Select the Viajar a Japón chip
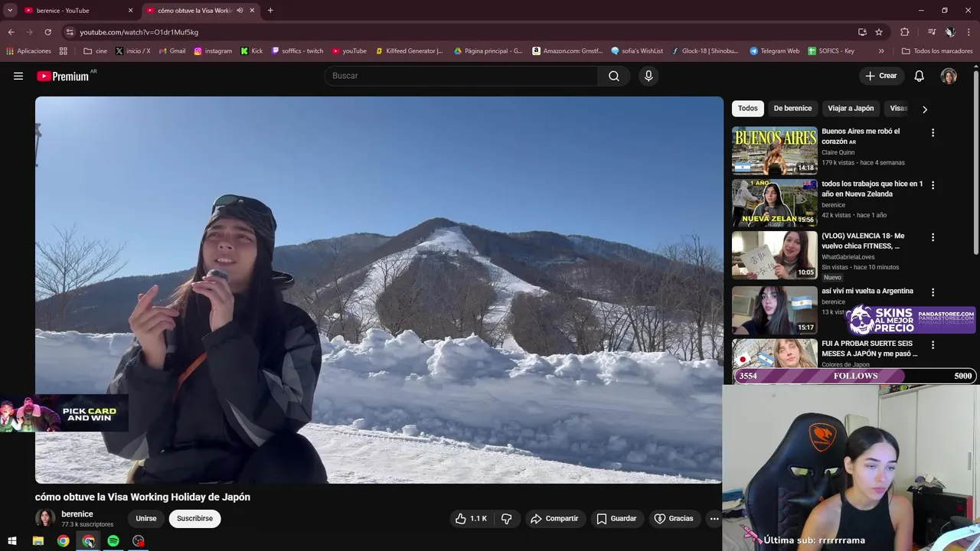980x551 pixels. click(851, 109)
